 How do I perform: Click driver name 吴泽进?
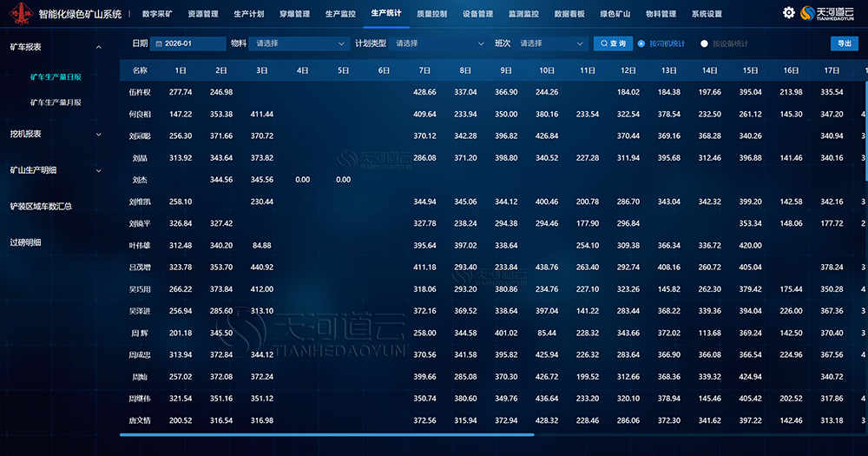coord(140,312)
